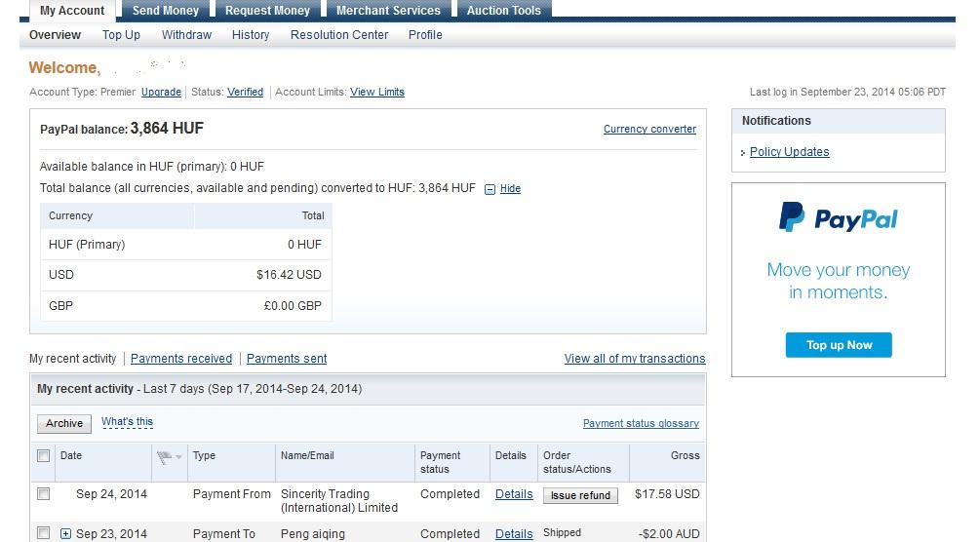The height and width of the screenshot is (542, 980).
Task: Open the Currency converter link
Action: 649,129
